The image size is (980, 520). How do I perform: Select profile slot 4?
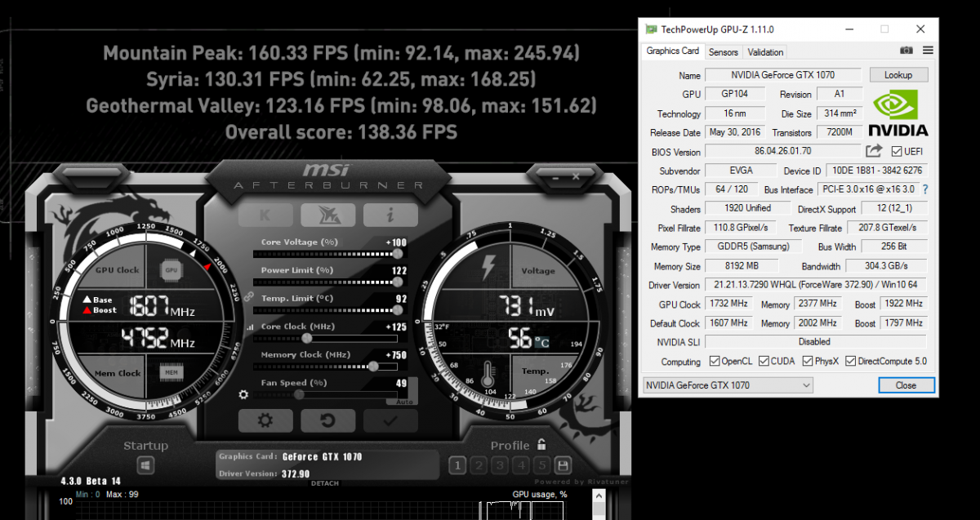coord(520,465)
